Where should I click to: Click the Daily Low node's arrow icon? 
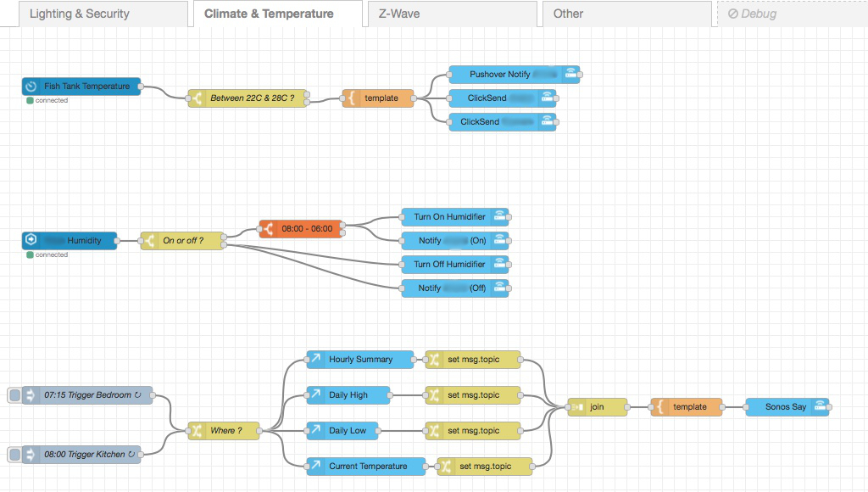point(315,431)
